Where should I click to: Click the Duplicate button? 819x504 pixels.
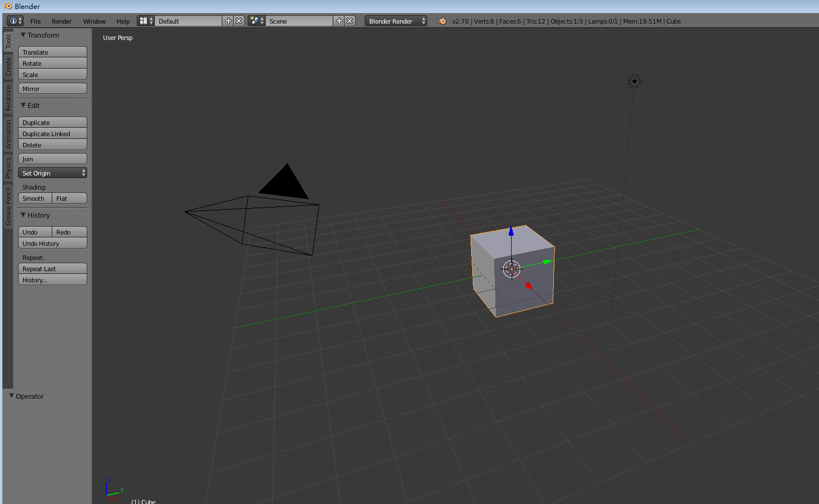point(52,122)
